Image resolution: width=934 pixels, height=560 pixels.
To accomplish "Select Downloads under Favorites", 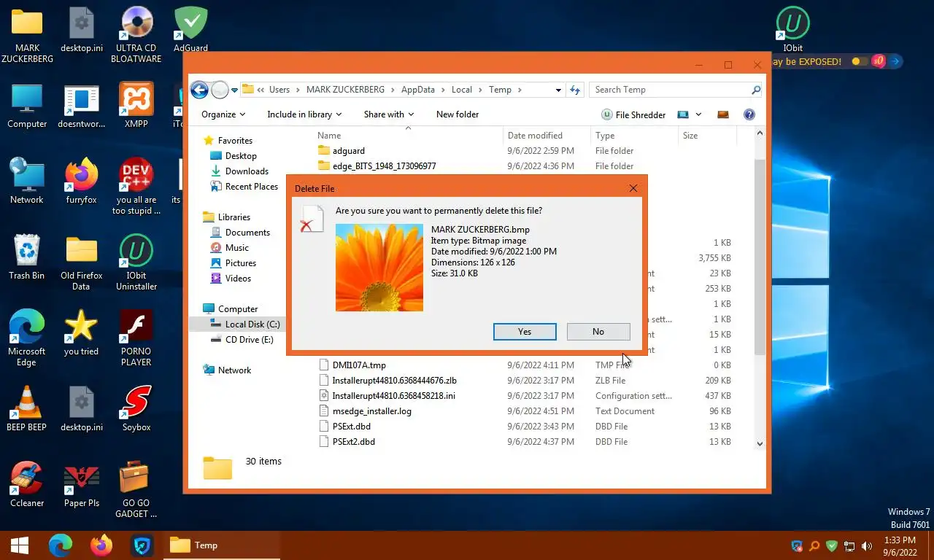I will (x=247, y=171).
